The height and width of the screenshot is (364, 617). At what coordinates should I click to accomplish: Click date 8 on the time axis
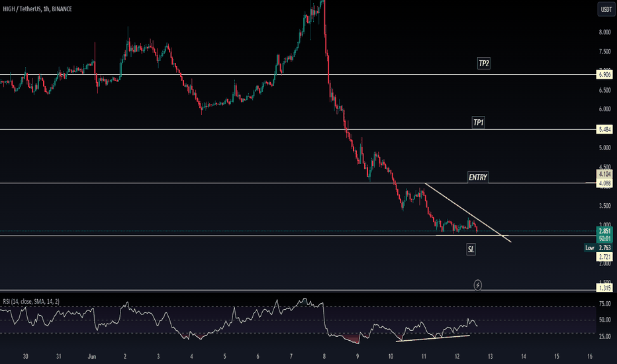point(324,357)
